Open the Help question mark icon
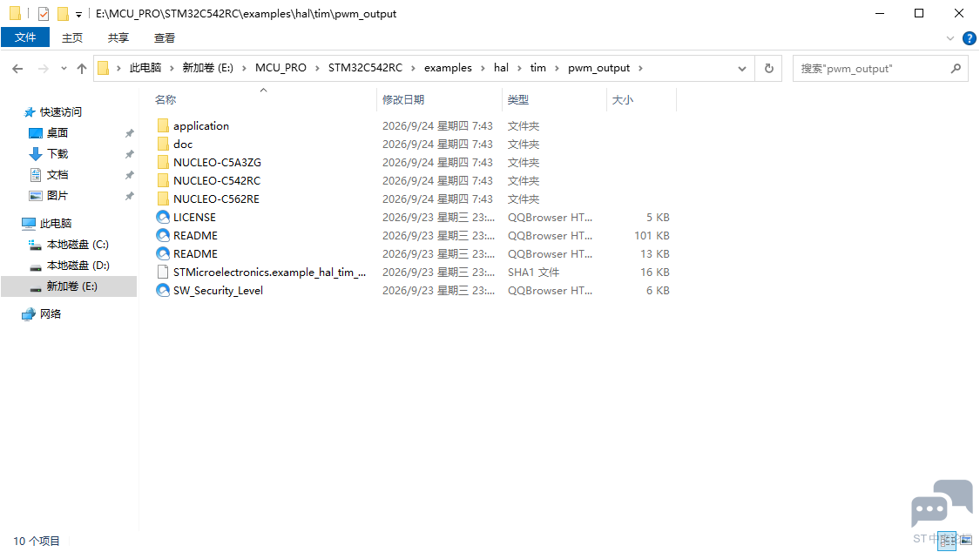 click(969, 38)
